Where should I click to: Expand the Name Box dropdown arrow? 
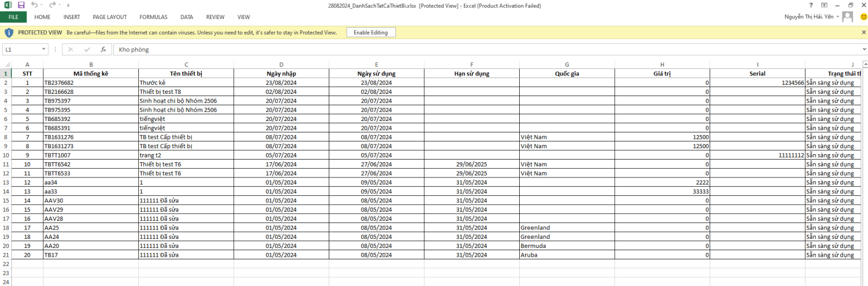pos(43,49)
